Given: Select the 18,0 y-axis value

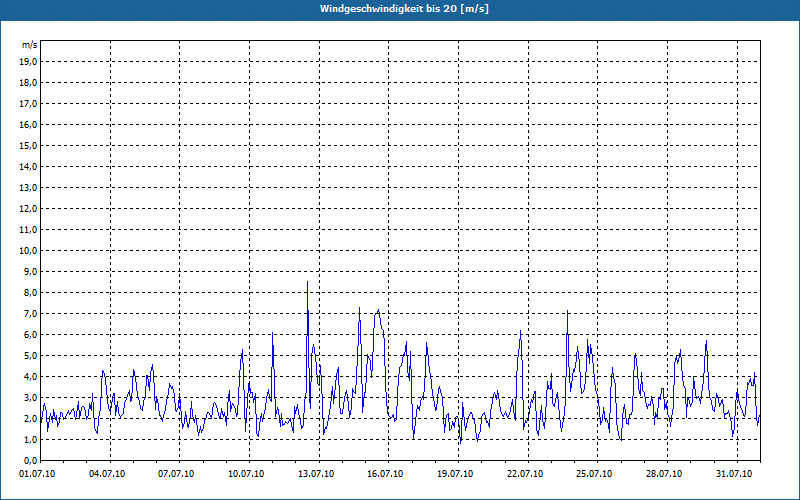Looking at the screenshot, I should pyautogui.click(x=28, y=83).
